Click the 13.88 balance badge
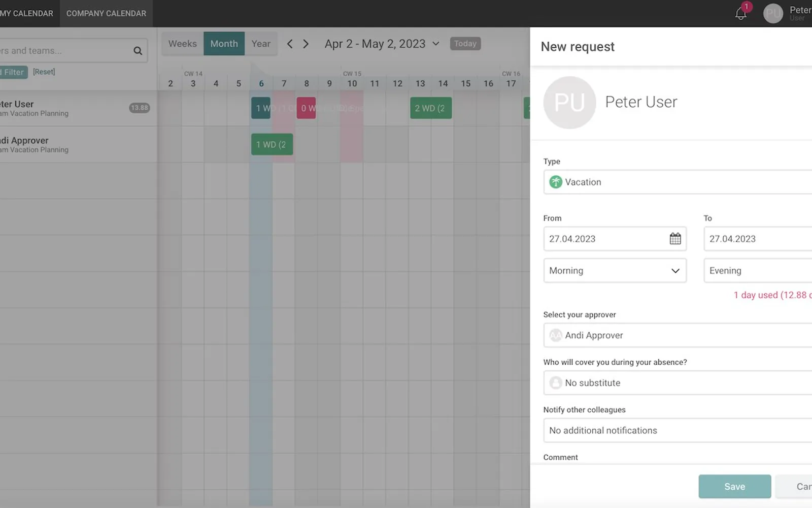812x508 pixels. [139, 108]
